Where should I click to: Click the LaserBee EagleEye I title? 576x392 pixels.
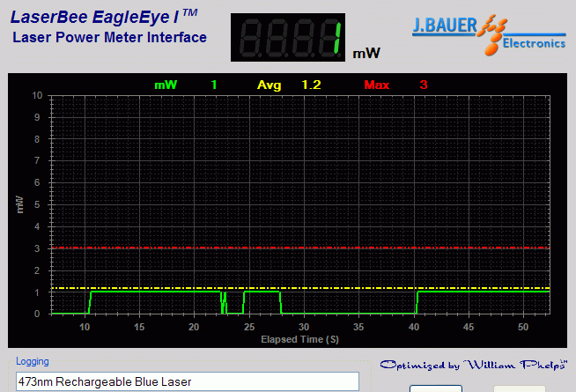[104, 17]
